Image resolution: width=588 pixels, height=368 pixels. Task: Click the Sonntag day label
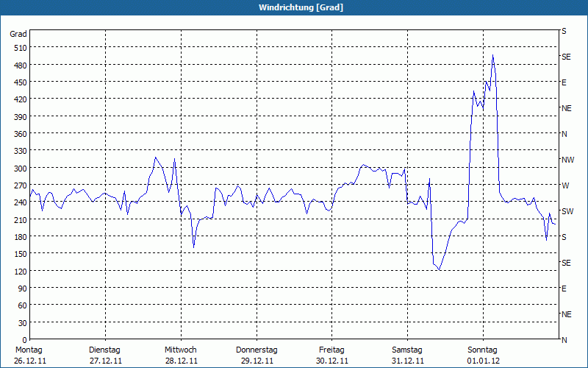click(482, 350)
